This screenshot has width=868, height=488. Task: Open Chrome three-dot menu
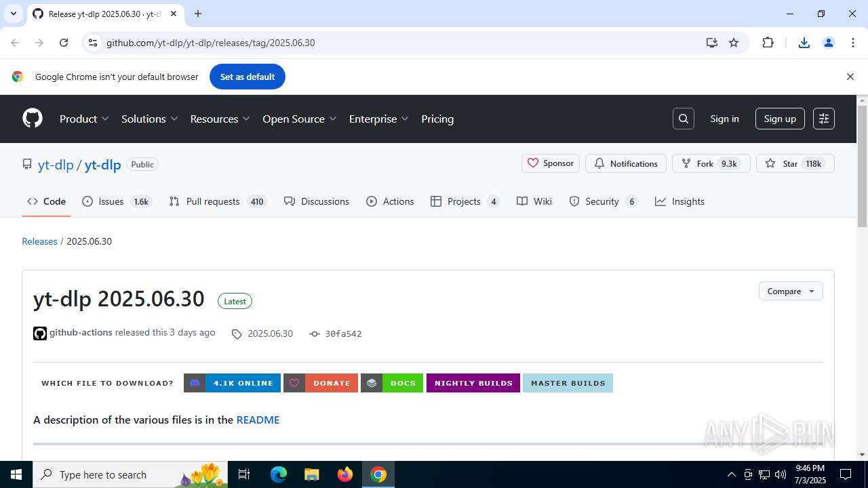(x=853, y=43)
